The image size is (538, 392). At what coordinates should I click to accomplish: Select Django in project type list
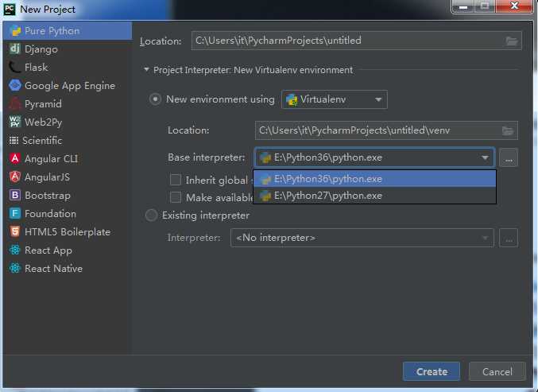coord(41,49)
